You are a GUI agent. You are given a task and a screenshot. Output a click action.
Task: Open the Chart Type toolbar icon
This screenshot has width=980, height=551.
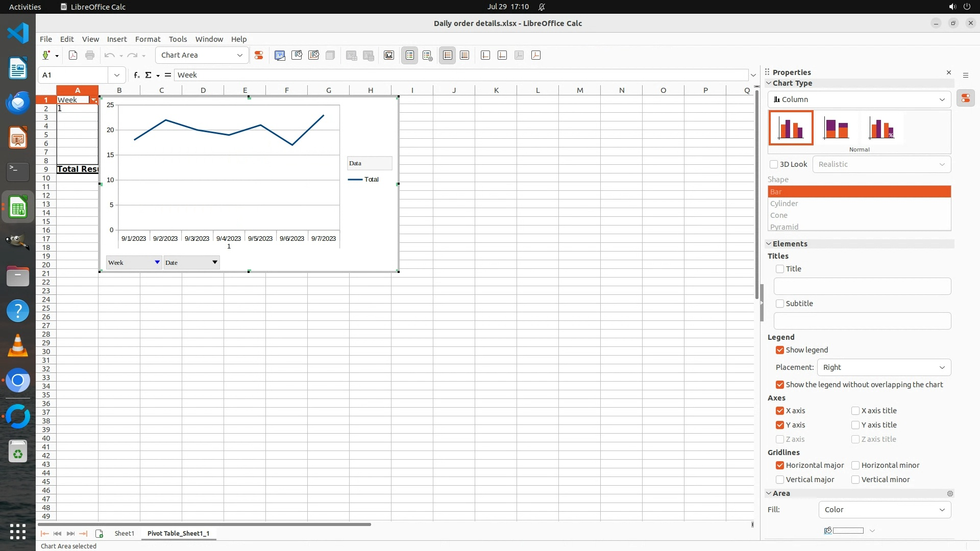280,55
